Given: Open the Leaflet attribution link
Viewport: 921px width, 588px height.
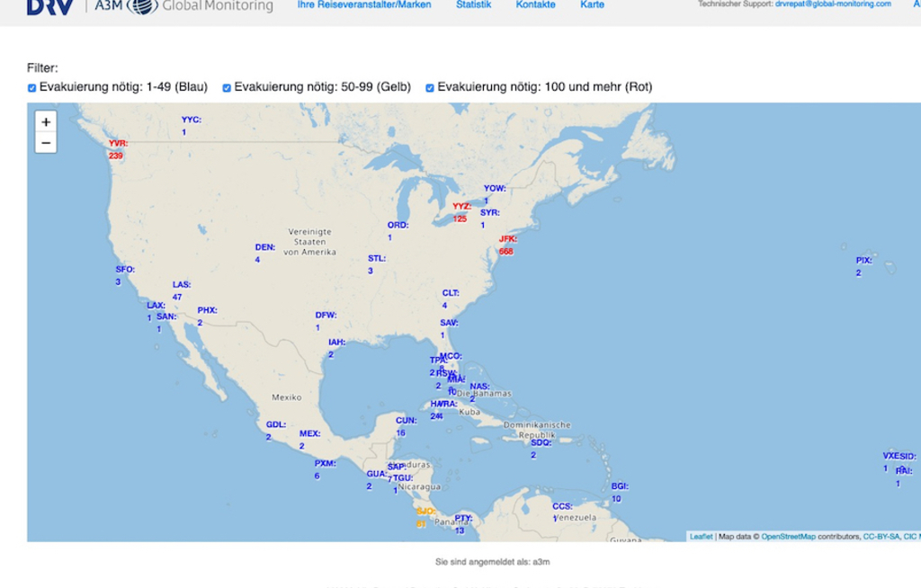Looking at the screenshot, I should click(701, 537).
